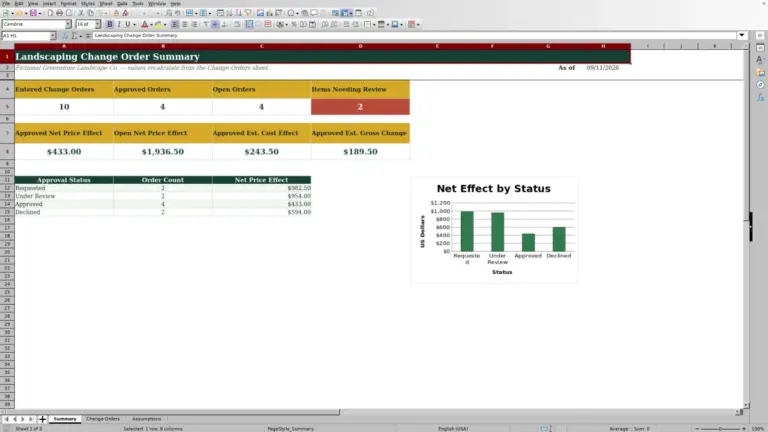Open the Data menu
Image resolution: width=768 pixels, height=432 pixels.
pos(122,3)
